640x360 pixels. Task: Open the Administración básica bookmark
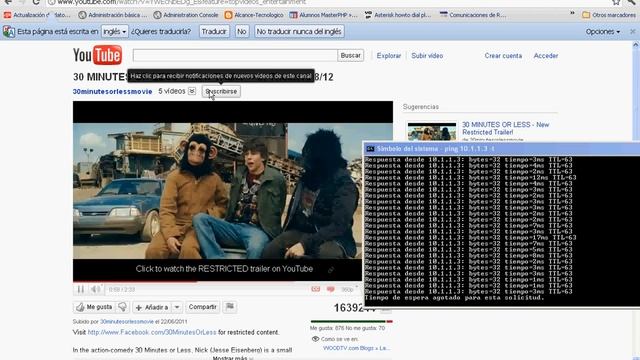coord(113,15)
